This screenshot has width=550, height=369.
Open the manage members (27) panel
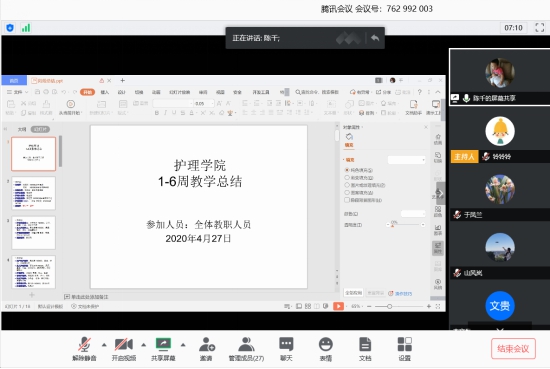click(x=246, y=344)
